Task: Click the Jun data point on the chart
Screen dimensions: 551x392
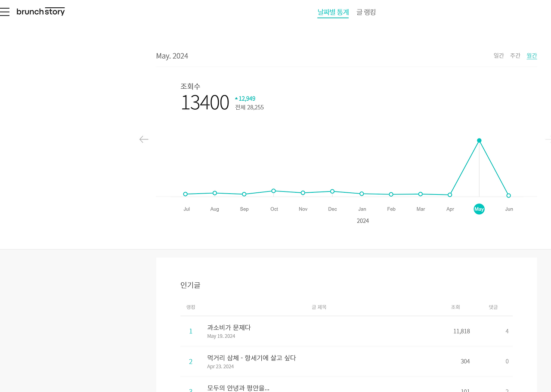Action: (x=508, y=195)
